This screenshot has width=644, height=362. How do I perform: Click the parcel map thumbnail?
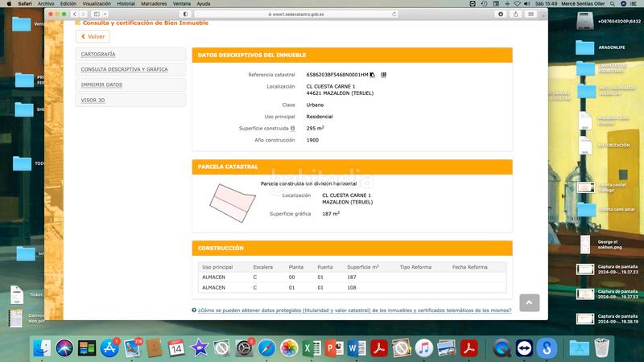coord(233,198)
